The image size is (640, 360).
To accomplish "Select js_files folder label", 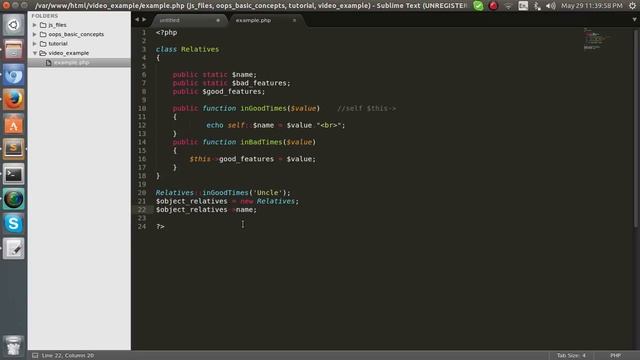I will pos(58,25).
